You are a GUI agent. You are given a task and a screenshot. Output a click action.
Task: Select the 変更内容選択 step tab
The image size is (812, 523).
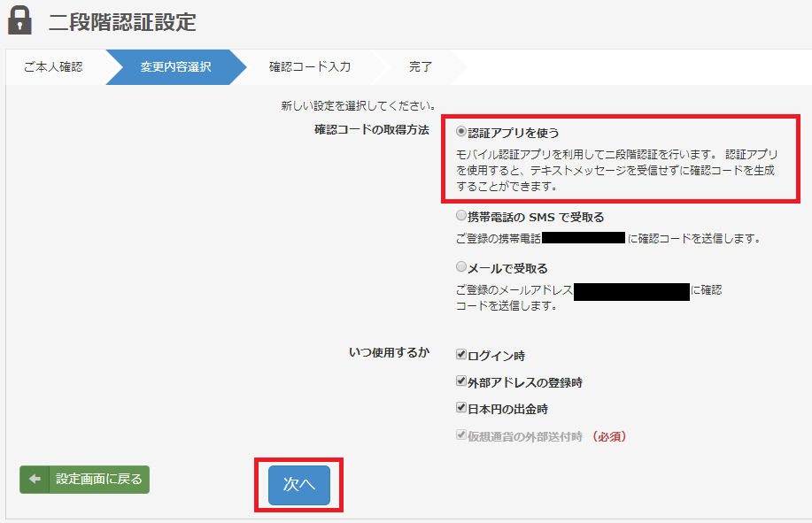click(175, 66)
